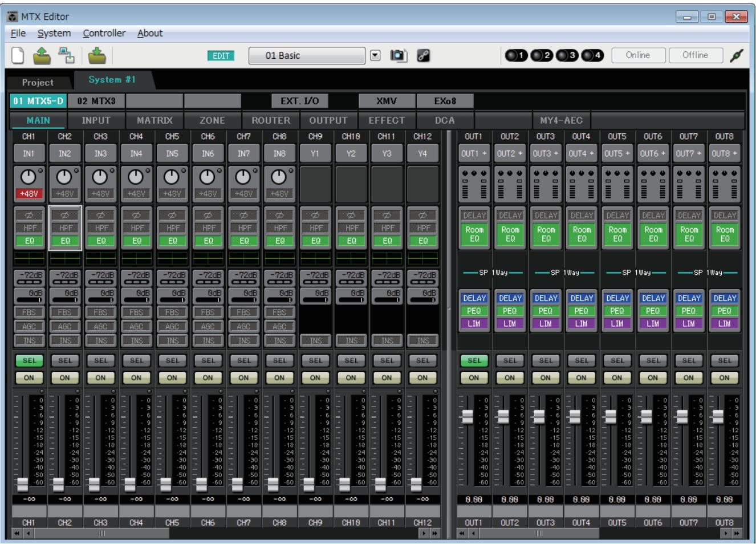
Task: Toggle CH1 phase invert symbol
Action: click(x=30, y=215)
